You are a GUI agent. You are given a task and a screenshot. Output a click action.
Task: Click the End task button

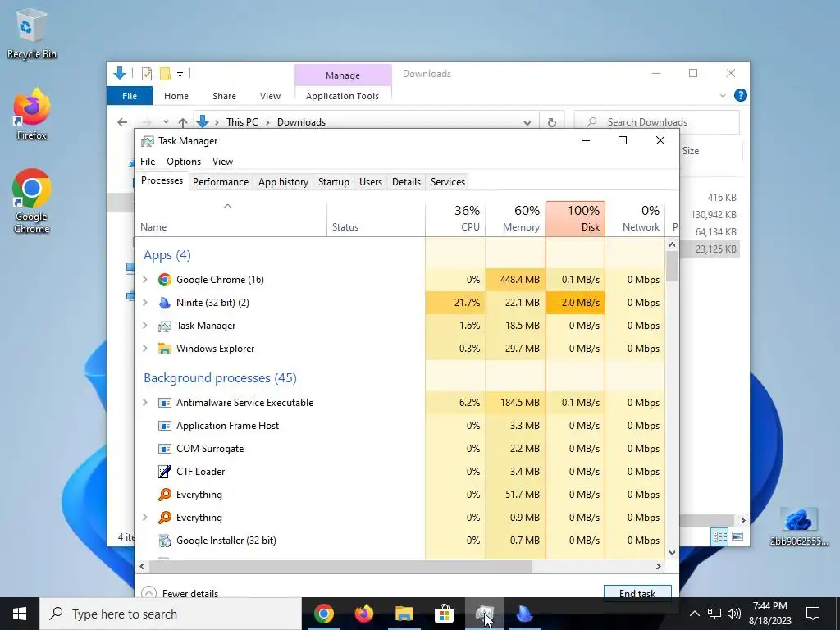pos(637,592)
